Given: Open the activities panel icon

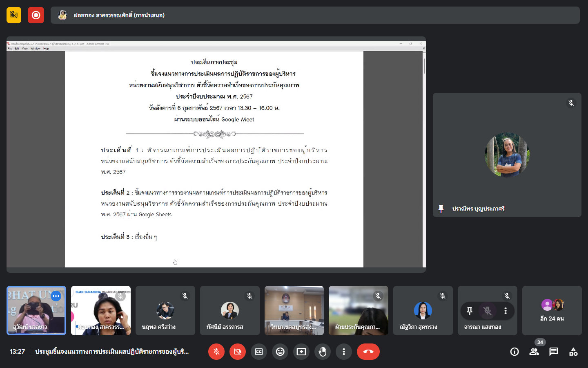Looking at the screenshot, I should (573, 352).
